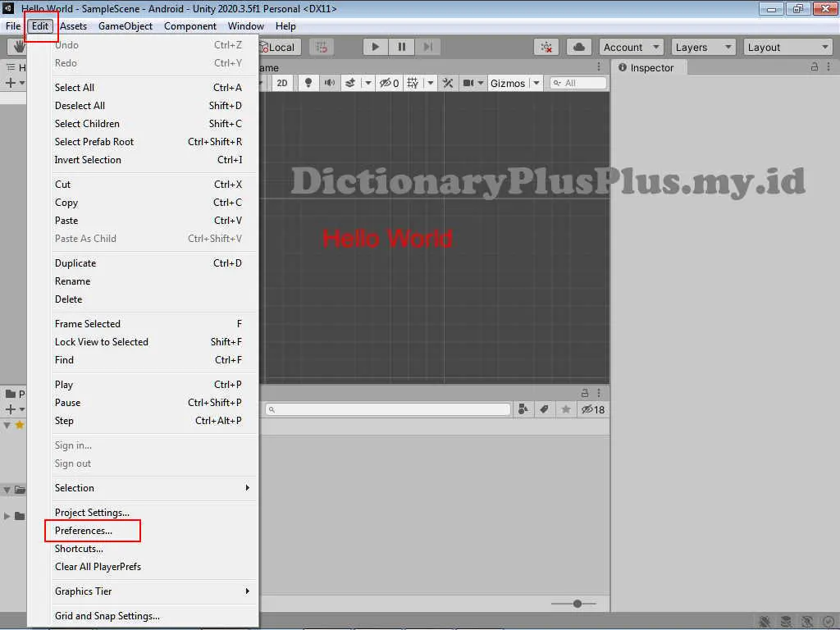Viewport: 840px width, 630px height.
Task: Toggle hidden objects visibility counter 0
Action: (x=390, y=83)
